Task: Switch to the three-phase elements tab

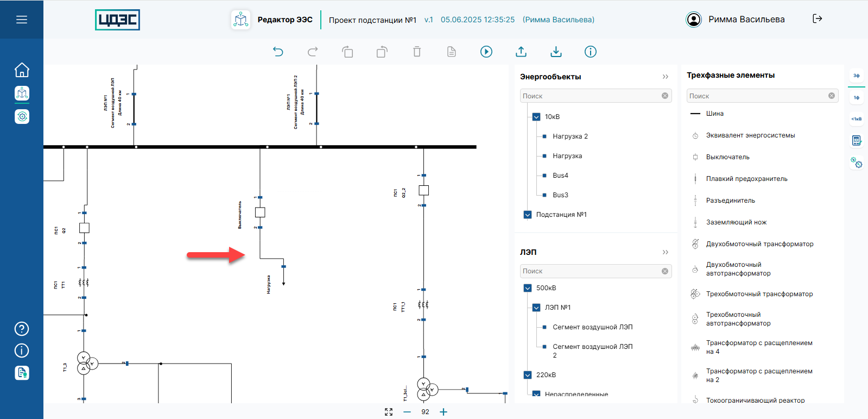Action: (856, 76)
